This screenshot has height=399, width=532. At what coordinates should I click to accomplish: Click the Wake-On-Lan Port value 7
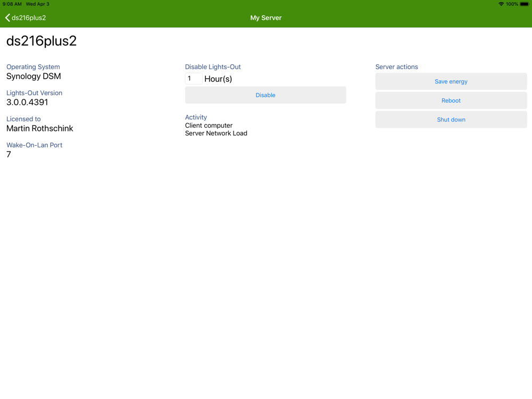9,154
